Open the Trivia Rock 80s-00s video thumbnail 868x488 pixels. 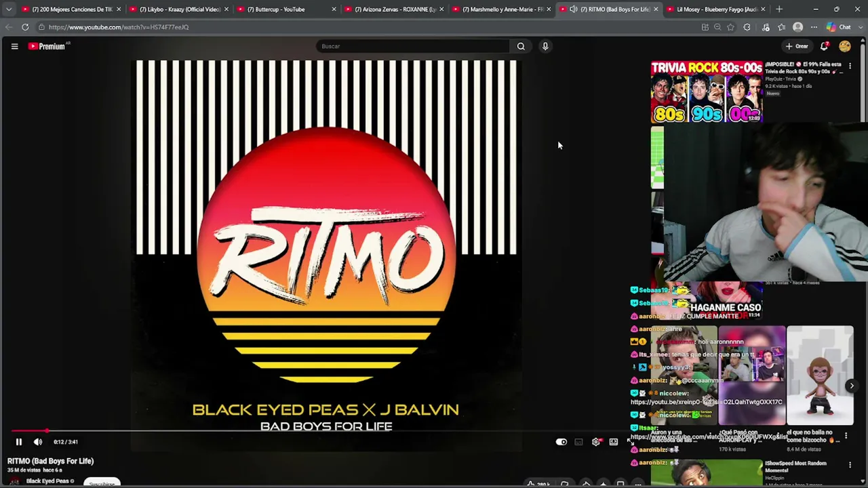point(707,91)
